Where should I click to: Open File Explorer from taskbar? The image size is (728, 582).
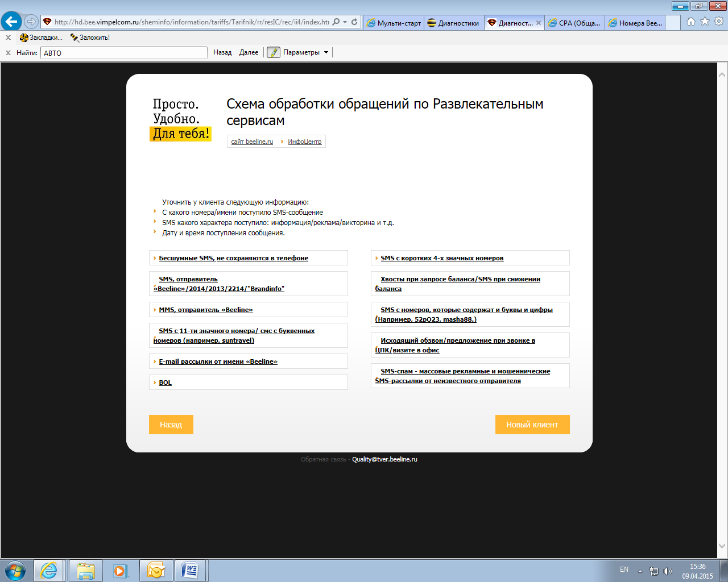[86, 571]
